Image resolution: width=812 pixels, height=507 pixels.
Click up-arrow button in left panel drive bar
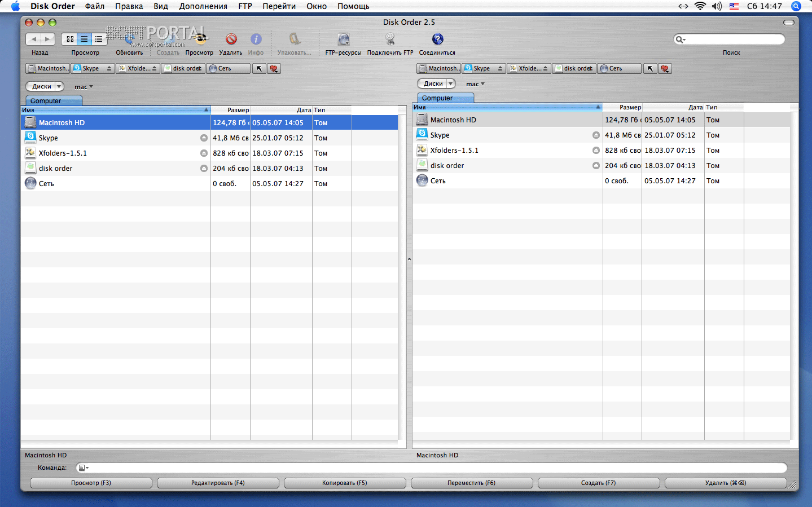(259, 68)
